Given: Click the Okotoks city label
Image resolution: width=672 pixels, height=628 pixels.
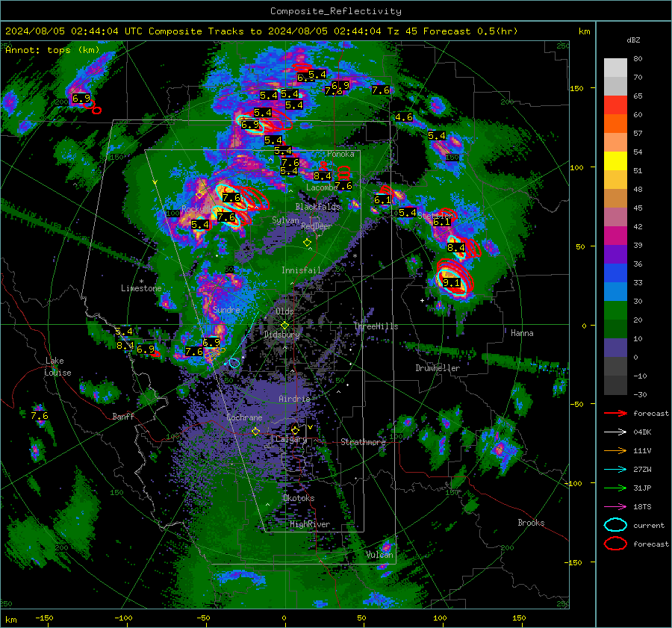Looking at the screenshot, I should pyautogui.click(x=299, y=498).
